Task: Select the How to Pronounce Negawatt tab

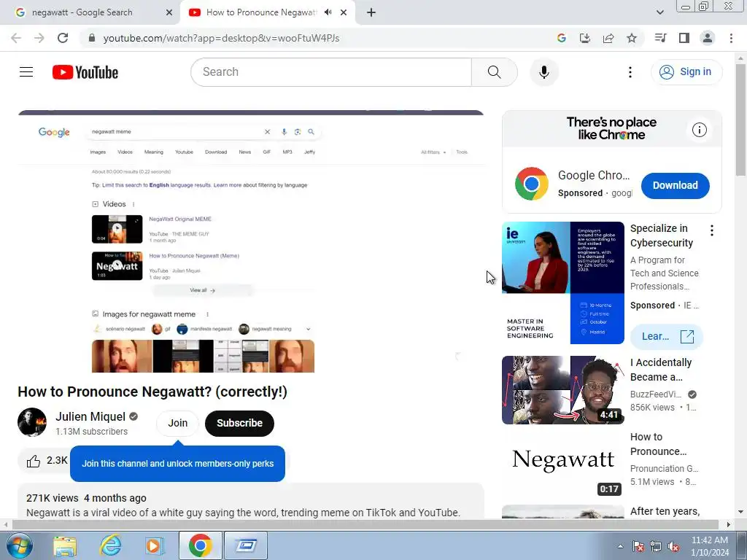Action: point(261,12)
